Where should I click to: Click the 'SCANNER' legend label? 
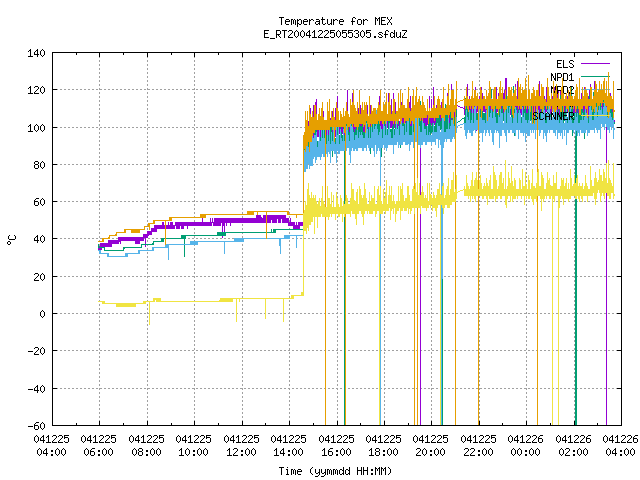[553, 116]
